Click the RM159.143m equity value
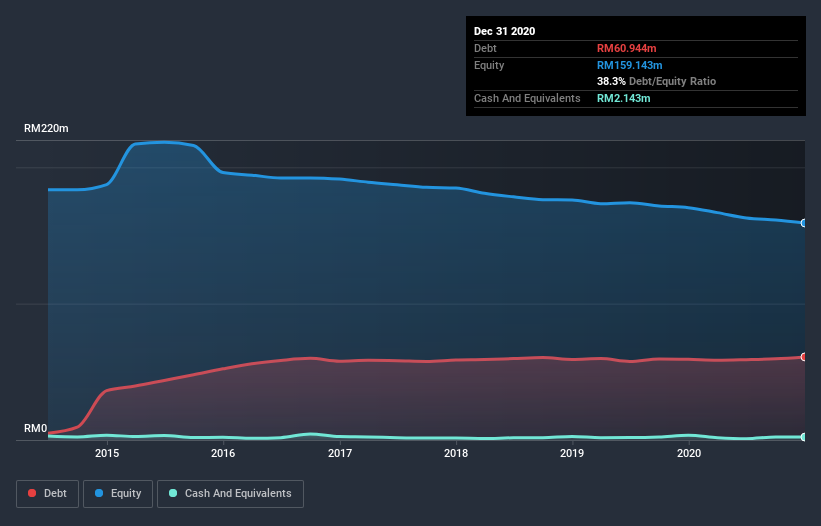The image size is (821, 526). point(629,65)
